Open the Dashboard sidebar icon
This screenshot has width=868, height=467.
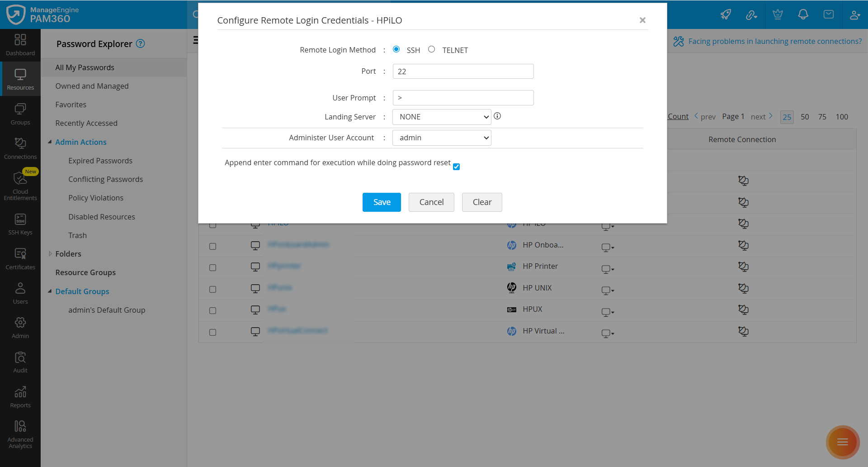(x=20, y=45)
